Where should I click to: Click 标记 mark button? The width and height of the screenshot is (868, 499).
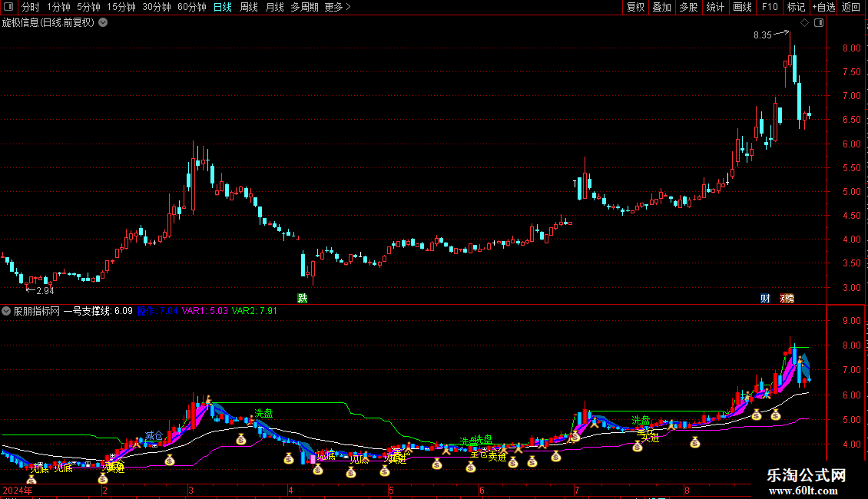796,7
